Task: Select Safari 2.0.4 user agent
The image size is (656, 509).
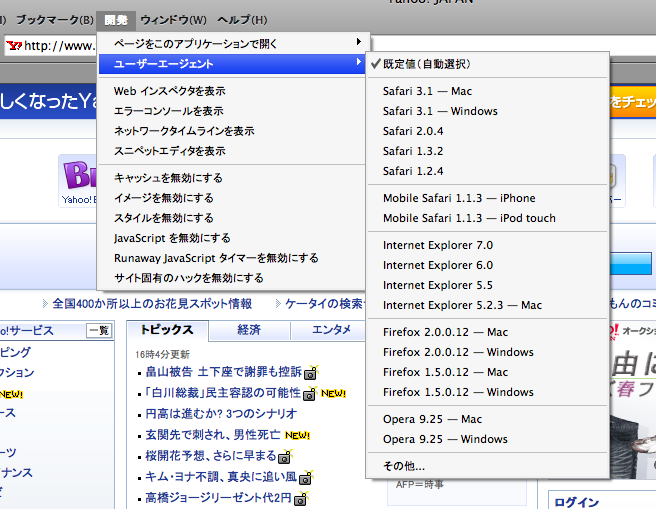Action: pos(487,131)
